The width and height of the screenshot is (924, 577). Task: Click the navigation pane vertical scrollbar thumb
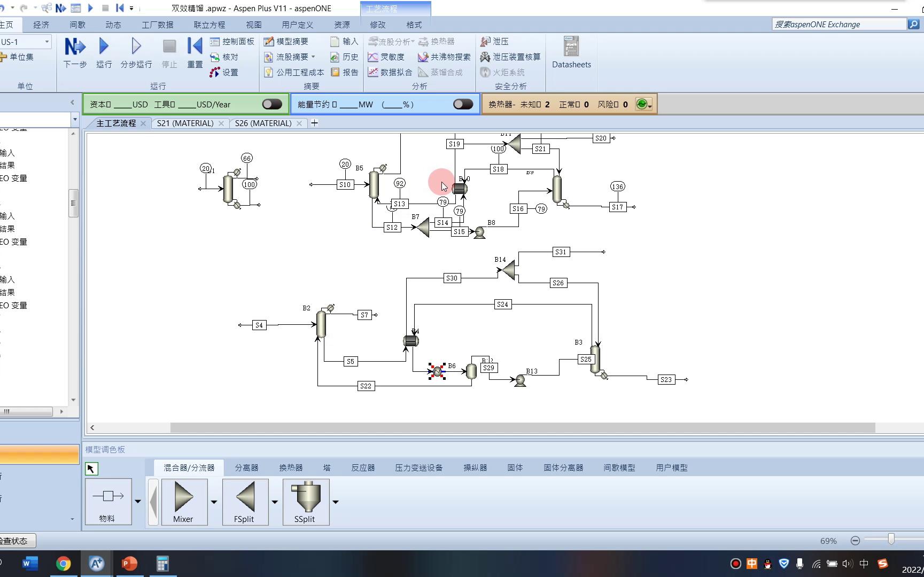click(x=73, y=203)
